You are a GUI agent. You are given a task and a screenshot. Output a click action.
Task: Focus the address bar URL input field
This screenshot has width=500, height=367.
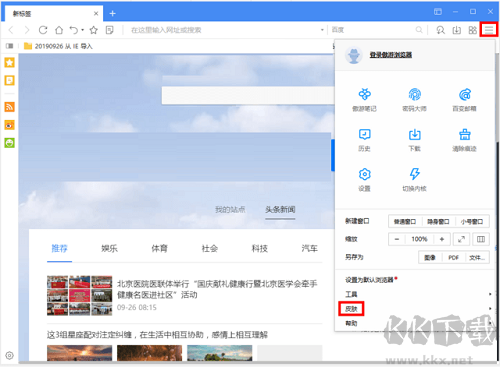pyautogui.click(x=223, y=30)
